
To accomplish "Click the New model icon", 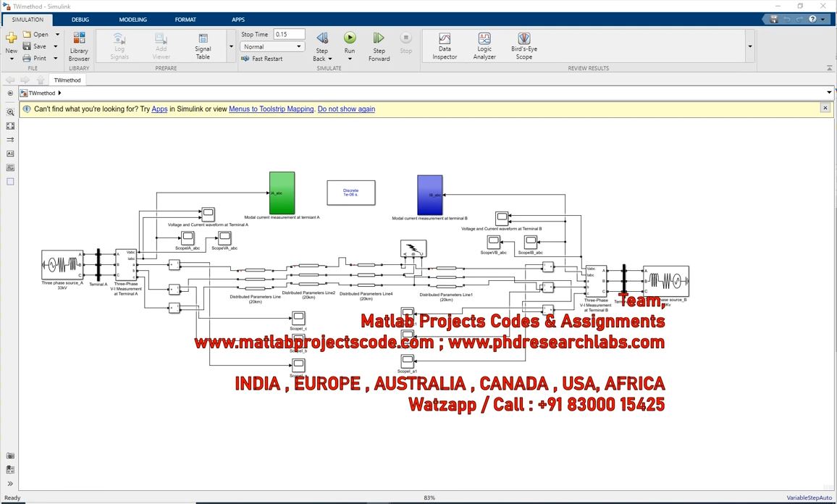I will click(x=11, y=38).
